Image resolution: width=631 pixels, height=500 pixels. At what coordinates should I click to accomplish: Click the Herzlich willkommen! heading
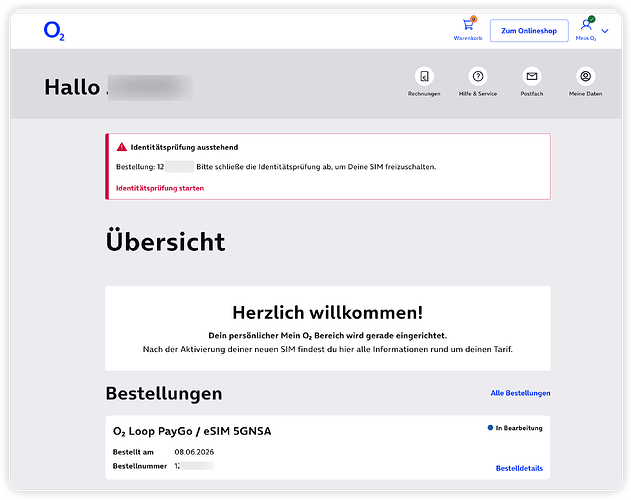pos(328,312)
